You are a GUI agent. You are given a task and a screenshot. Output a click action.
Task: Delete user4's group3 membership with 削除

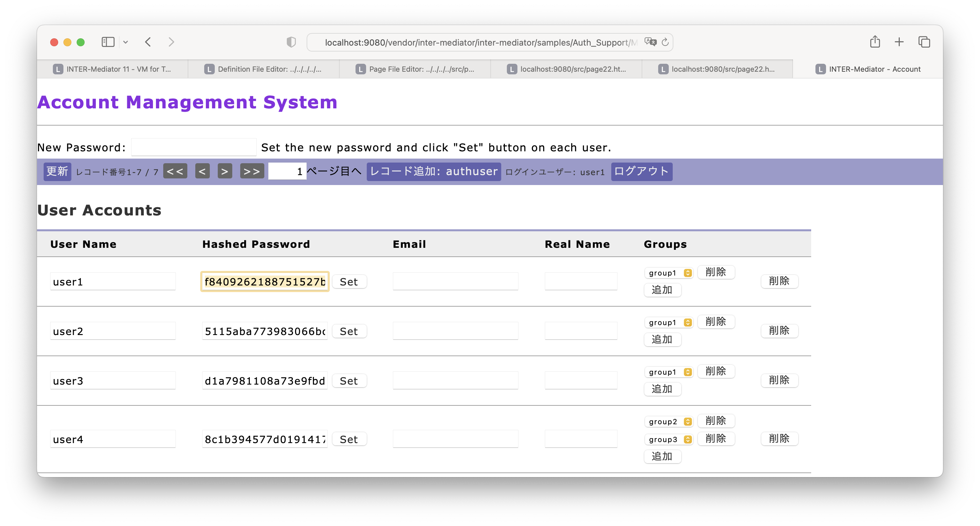pos(716,438)
